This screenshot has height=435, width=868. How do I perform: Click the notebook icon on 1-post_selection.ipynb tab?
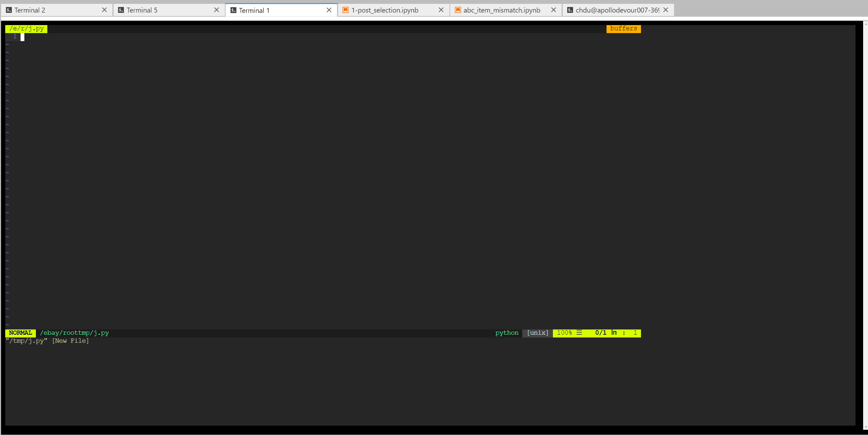[345, 10]
